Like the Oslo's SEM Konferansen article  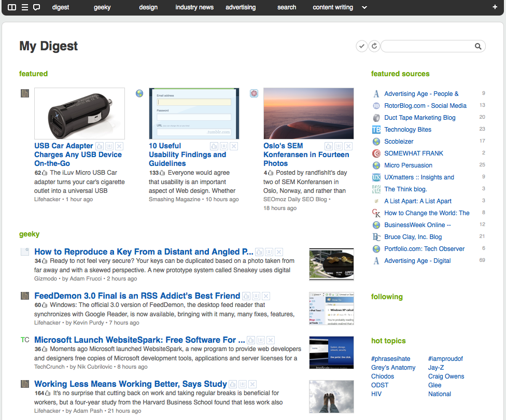click(x=329, y=146)
